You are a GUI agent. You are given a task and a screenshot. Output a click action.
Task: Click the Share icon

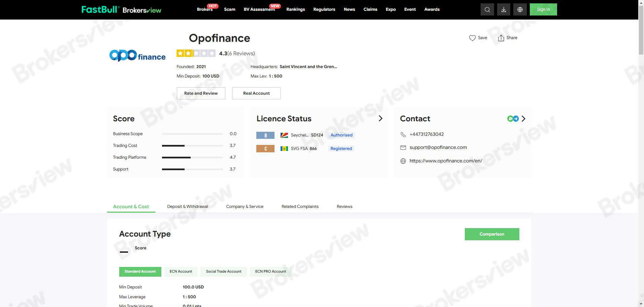[x=501, y=38]
